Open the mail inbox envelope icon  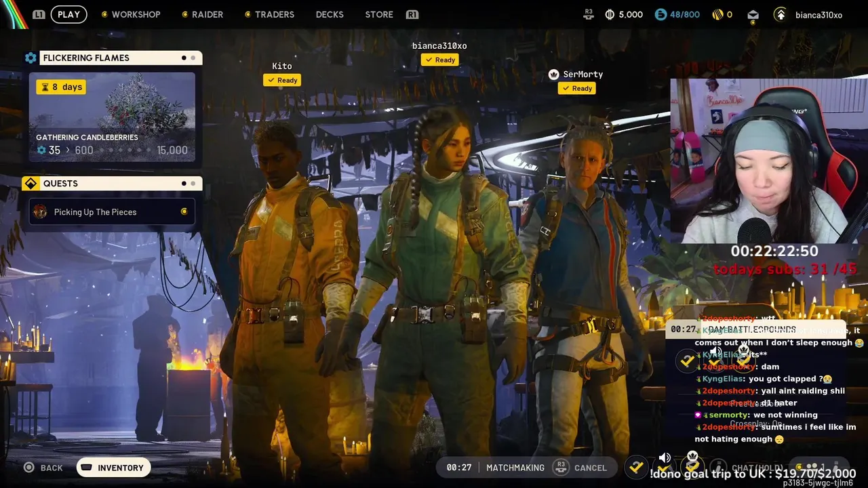tap(753, 14)
